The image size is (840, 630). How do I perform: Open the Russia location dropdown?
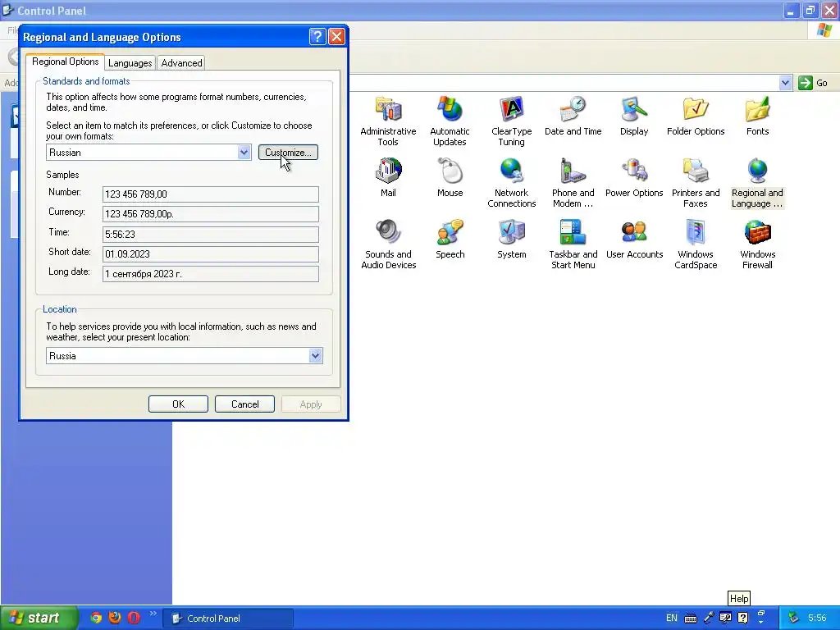(x=315, y=356)
